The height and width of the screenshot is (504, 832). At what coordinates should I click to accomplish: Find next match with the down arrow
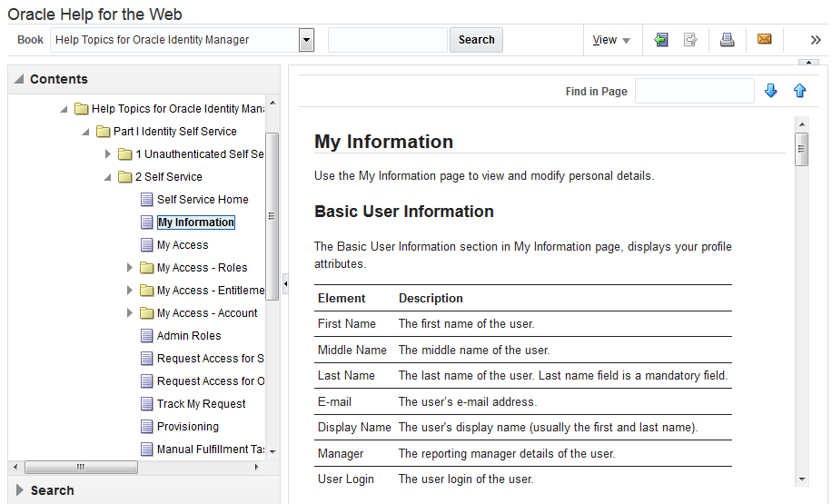click(771, 91)
